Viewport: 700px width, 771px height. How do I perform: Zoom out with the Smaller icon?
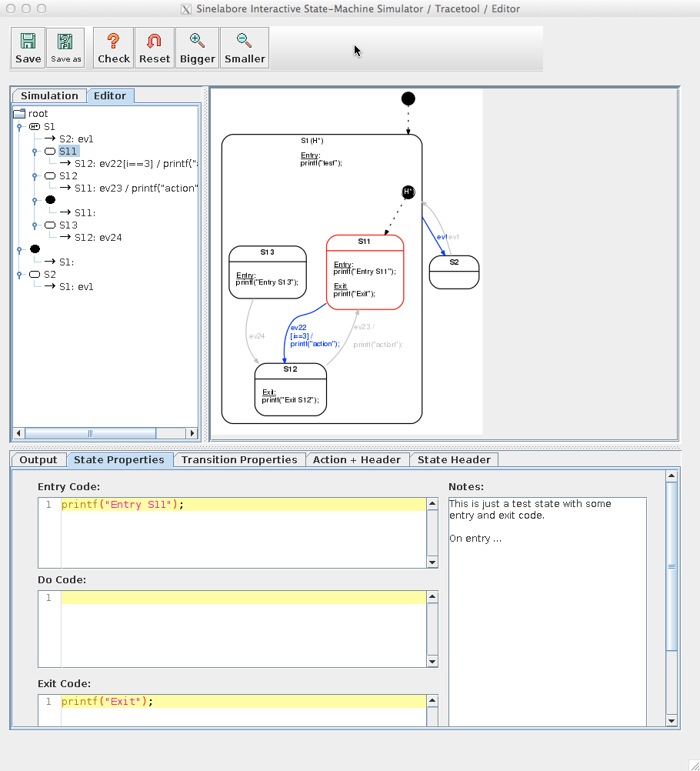(245, 48)
